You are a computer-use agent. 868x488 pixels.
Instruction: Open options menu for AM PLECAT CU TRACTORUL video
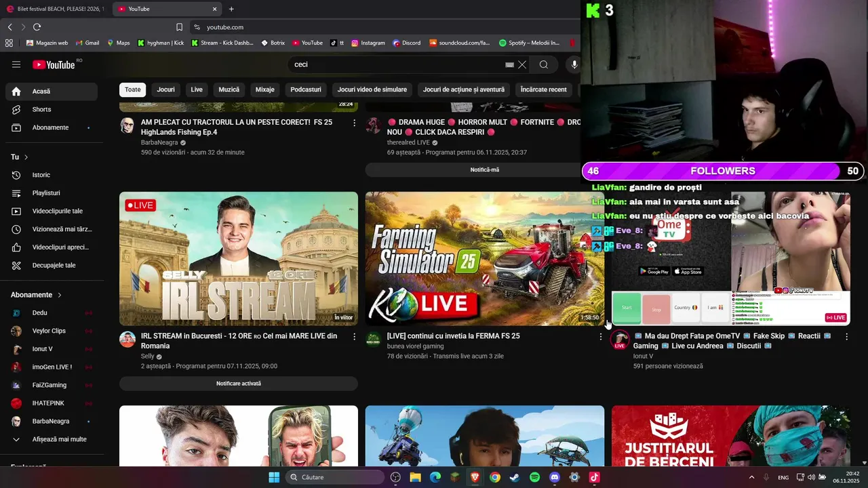tap(354, 123)
